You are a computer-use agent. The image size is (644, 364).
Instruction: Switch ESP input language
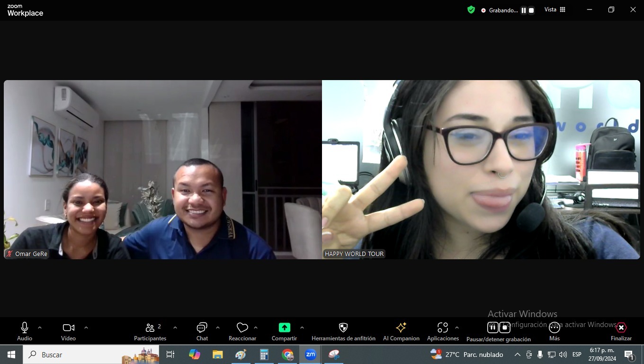[577, 355]
